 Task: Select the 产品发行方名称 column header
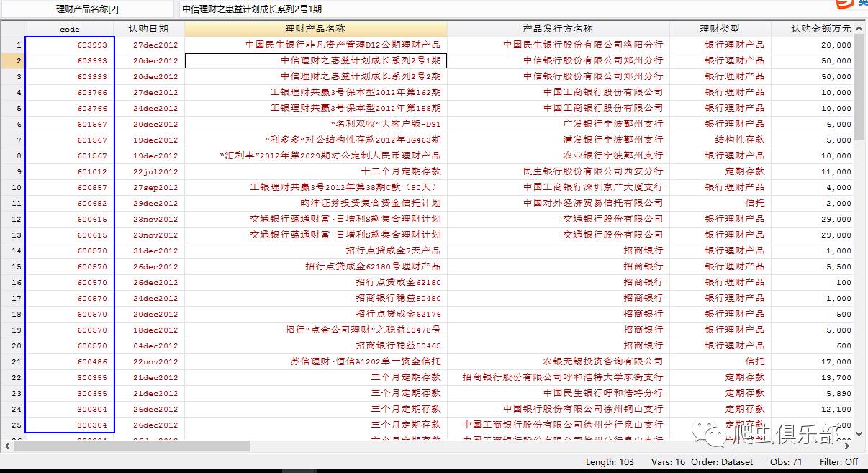559,29
